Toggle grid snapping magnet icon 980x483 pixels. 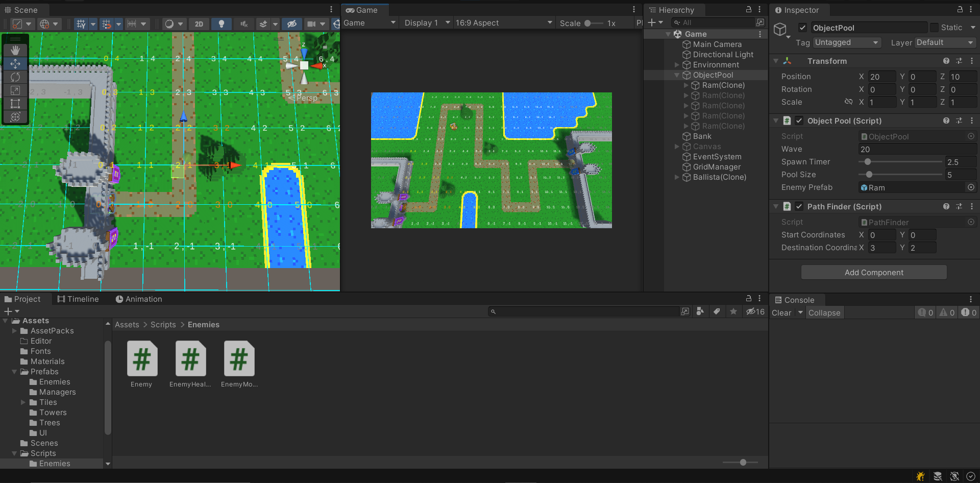[106, 23]
